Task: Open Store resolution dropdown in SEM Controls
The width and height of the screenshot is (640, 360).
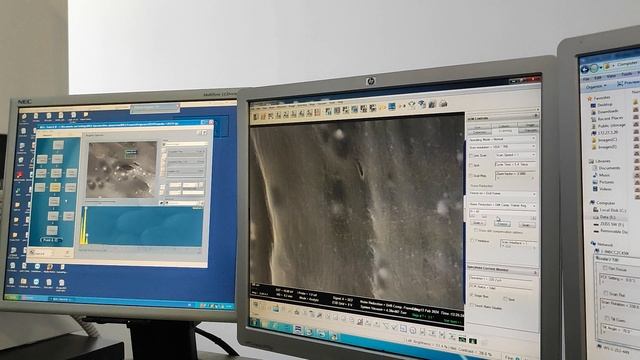Action: (502, 147)
